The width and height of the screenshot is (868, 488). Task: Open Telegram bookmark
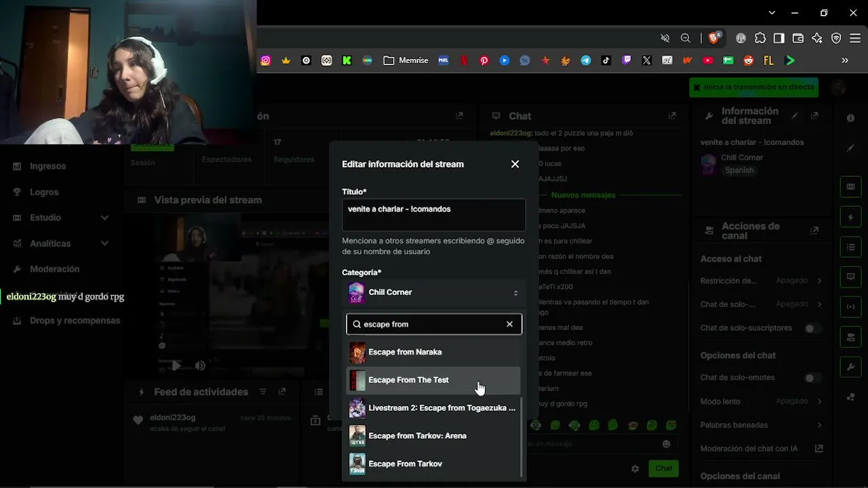point(586,60)
